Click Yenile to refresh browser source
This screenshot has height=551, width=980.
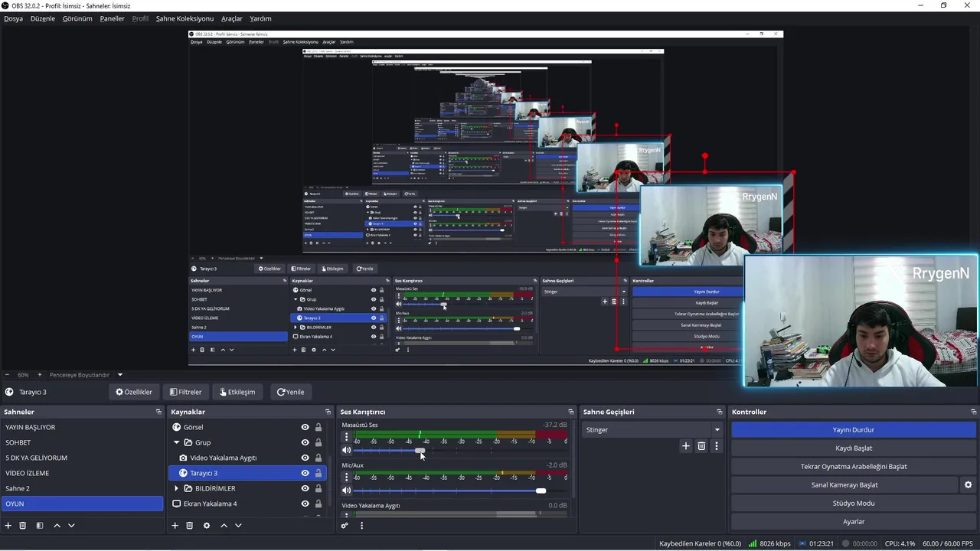[x=291, y=392]
